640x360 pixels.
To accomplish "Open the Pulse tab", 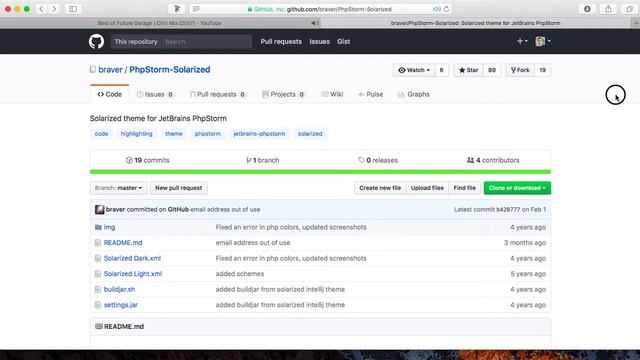I will (371, 94).
